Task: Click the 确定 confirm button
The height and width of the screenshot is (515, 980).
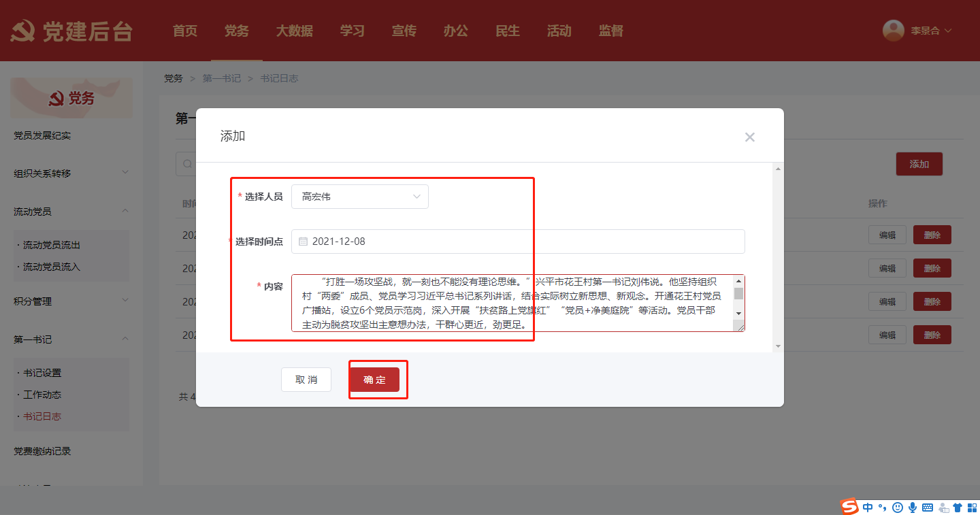Action: (374, 380)
